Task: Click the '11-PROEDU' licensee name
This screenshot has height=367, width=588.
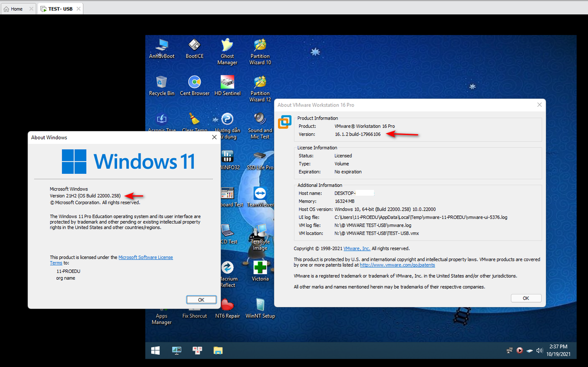Action: [x=68, y=271]
